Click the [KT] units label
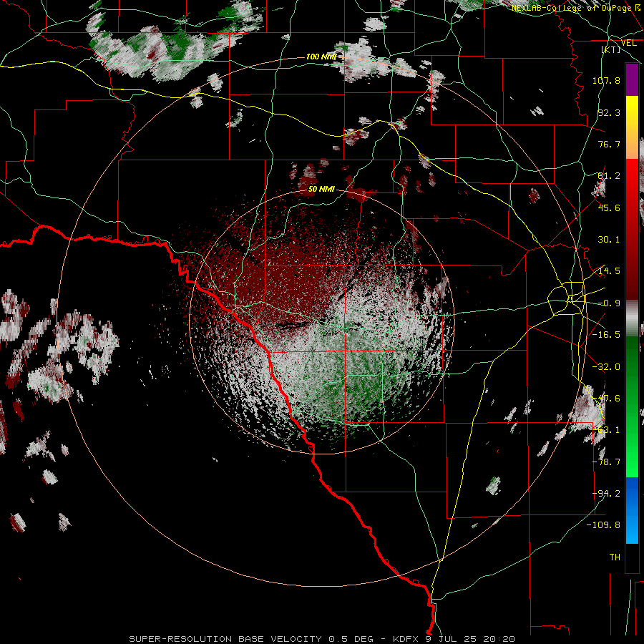The image size is (644, 644). tap(611, 49)
